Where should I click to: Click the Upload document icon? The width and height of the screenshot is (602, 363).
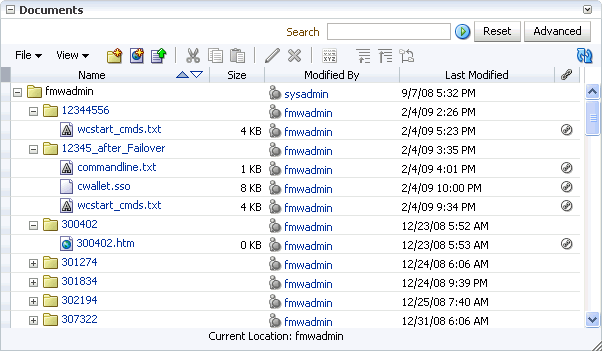point(159,56)
